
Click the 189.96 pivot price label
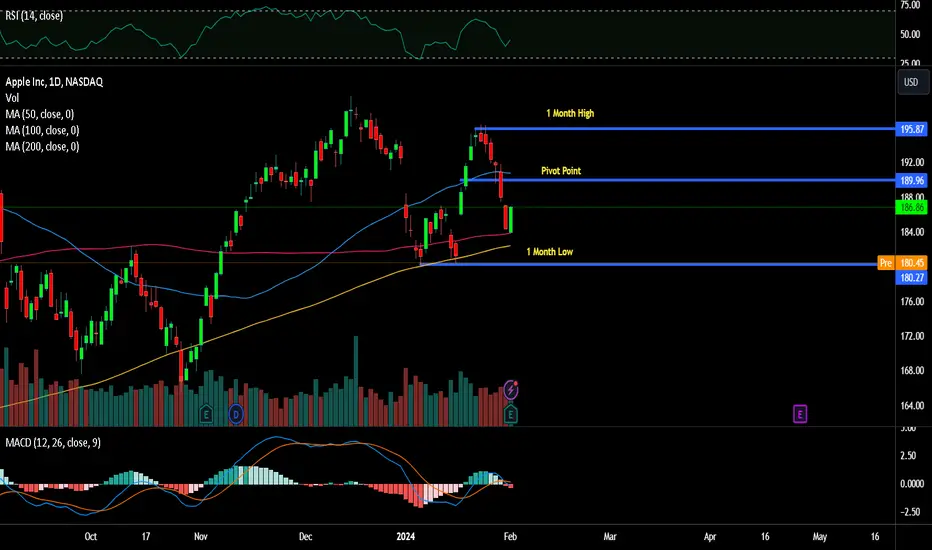point(912,180)
